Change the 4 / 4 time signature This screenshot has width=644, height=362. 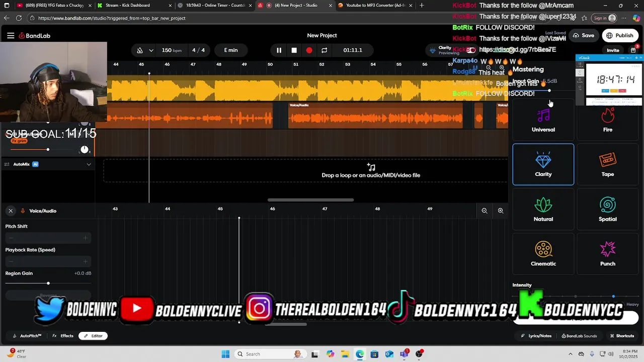tap(198, 50)
